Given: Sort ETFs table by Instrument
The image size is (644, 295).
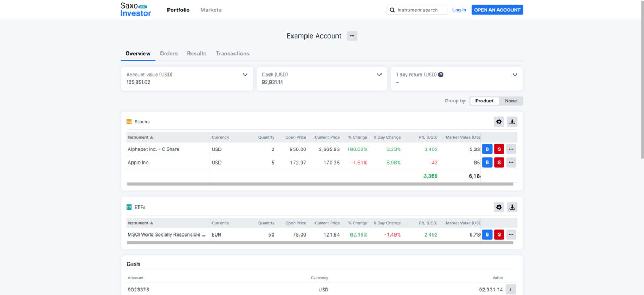Looking at the screenshot, I should pyautogui.click(x=141, y=223).
